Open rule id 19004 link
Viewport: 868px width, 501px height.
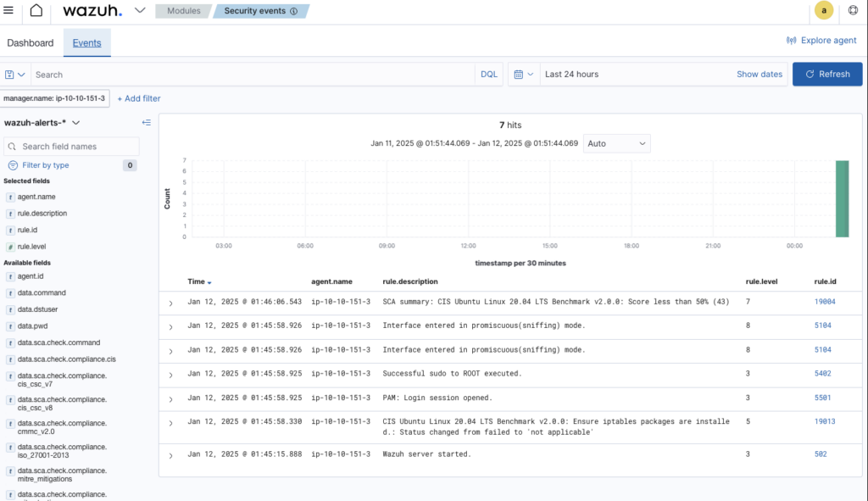(825, 302)
